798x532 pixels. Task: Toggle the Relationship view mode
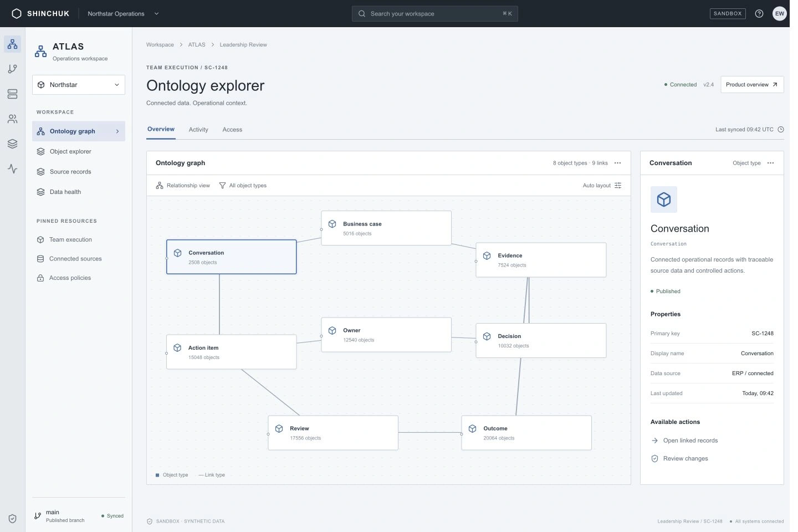tap(183, 186)
